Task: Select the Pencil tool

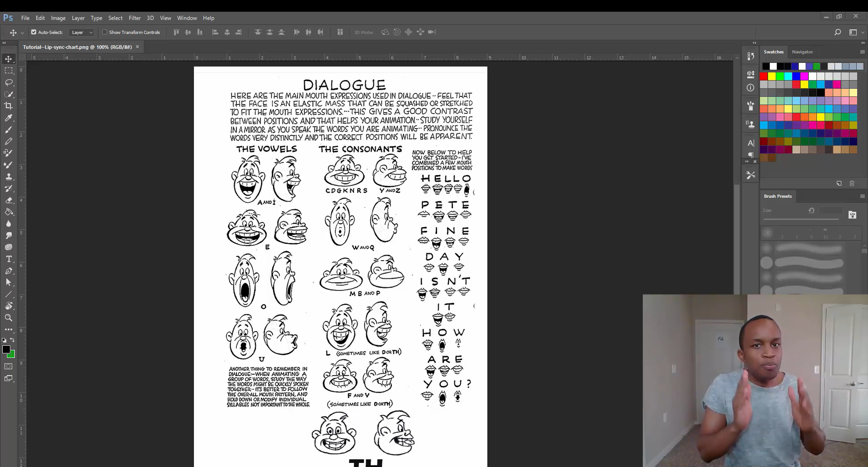Action: (9, 141)
